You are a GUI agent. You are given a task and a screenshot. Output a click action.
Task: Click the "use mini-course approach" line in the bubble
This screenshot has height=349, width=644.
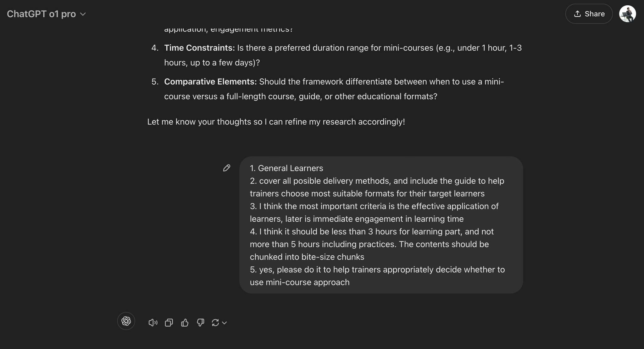click(x=300, y=282)
